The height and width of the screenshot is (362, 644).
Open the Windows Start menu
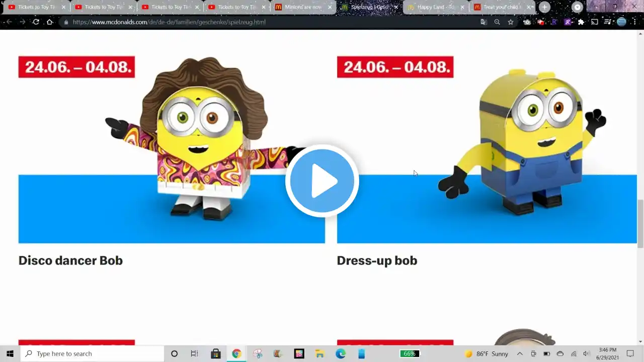pos(10,353)
